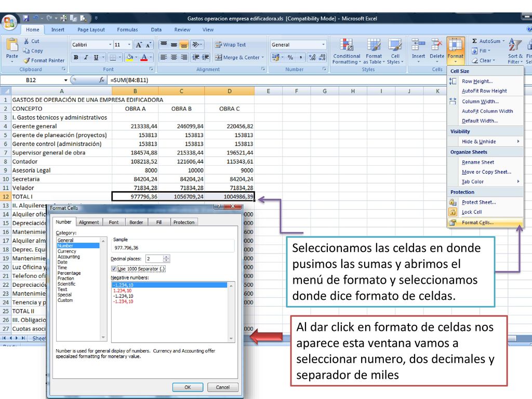This screenshot has width=532, height=399.
Task: Click the Copy icon
Action: click(x=26, y=50)
